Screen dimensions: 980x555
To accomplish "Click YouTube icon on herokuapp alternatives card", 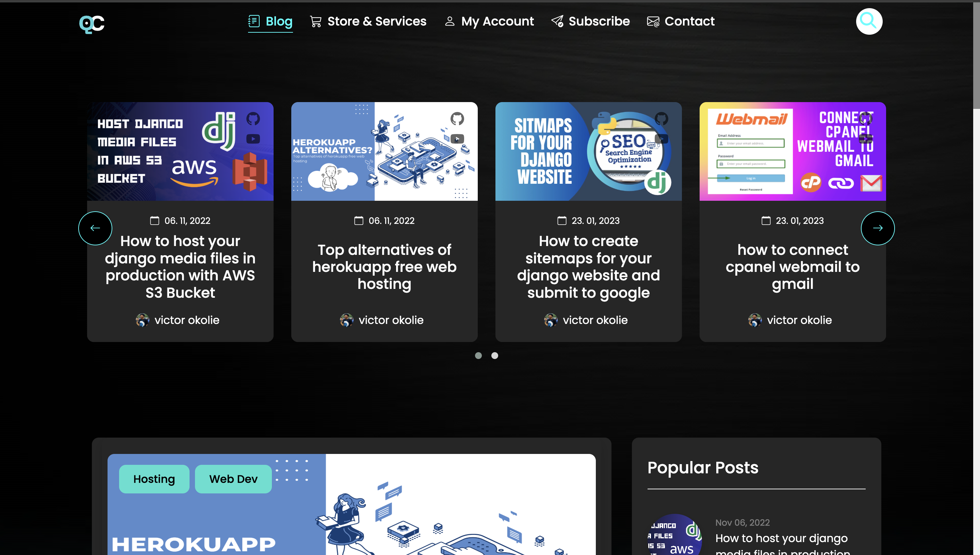I will 457,139.
